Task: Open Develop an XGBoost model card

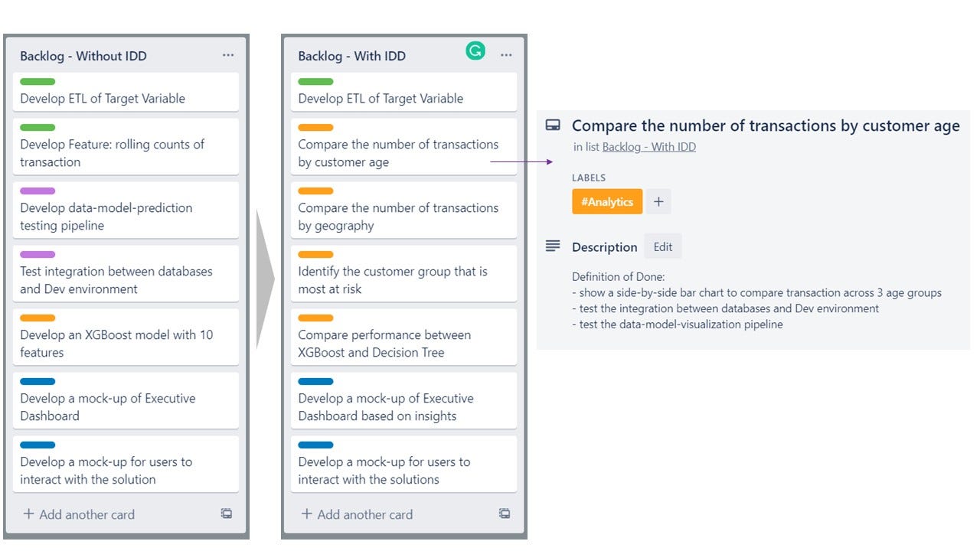Action: (126, 337)
